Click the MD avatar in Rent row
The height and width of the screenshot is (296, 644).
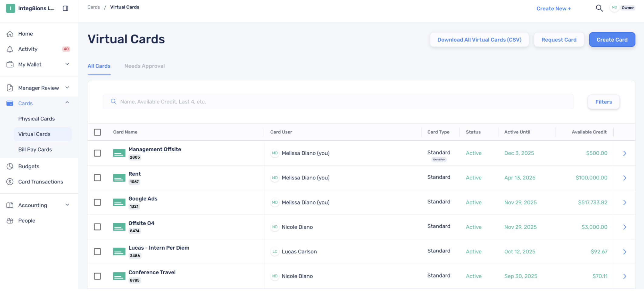point(275,178)
